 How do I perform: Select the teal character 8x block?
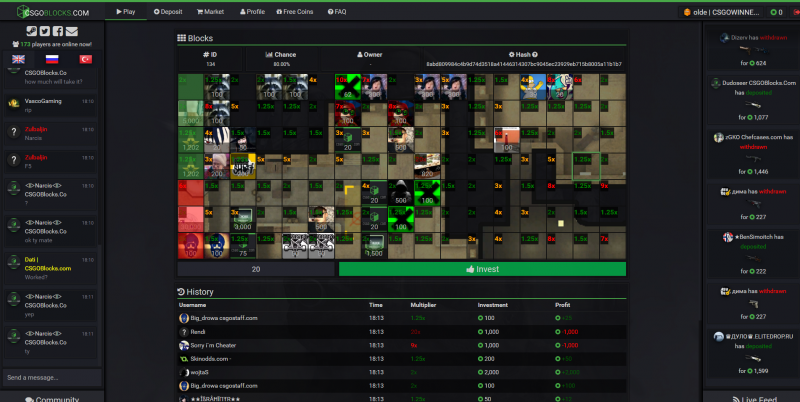[x=559, y=87]
